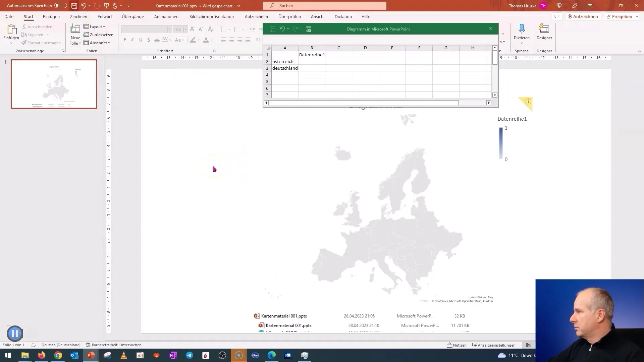Select slide 1 thumbnail
Viewport: 644px width, 362px height.
click(x=54, y=84)
